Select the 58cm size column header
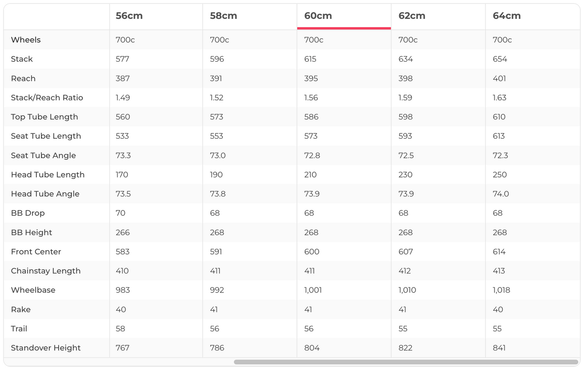 click(x=223, y=16)
